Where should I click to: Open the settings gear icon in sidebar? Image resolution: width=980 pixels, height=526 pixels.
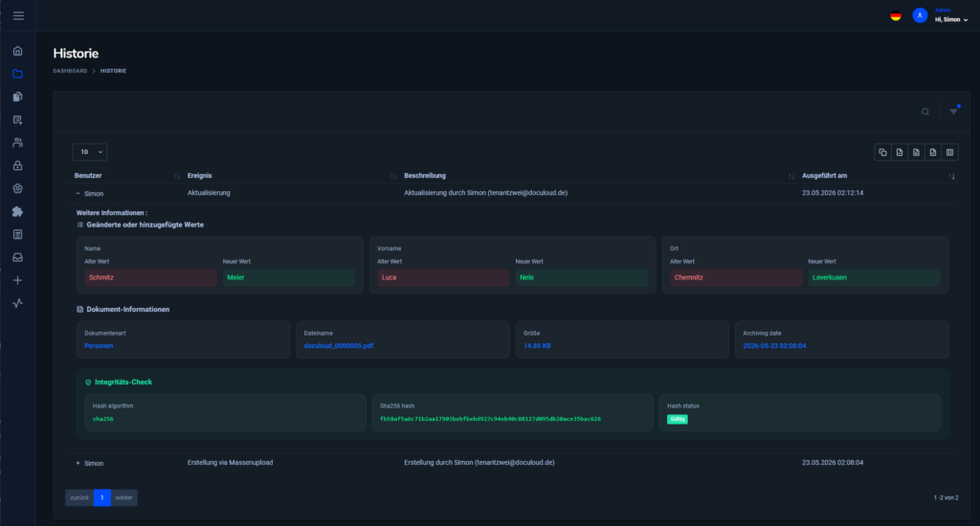[17, 188]
